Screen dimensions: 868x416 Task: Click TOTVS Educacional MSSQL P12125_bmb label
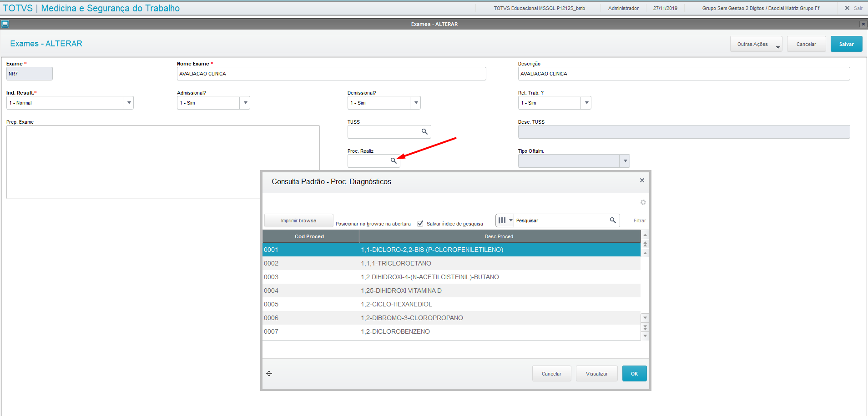(540, 8)
